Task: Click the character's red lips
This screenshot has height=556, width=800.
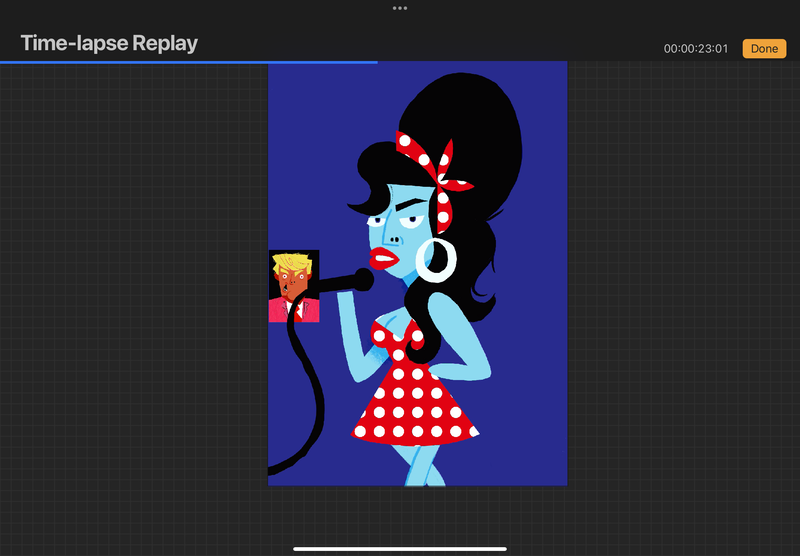Action: click(384, 259)
